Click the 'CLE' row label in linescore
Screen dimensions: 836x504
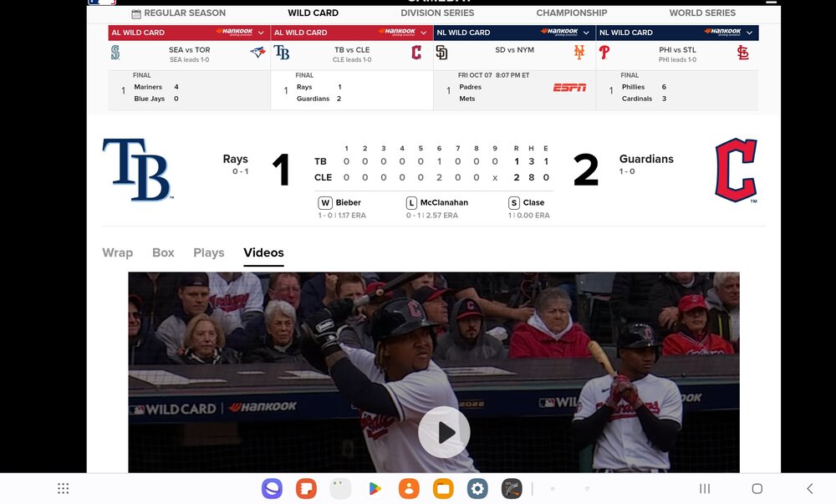pyautogui.click(x=323, y=177)
